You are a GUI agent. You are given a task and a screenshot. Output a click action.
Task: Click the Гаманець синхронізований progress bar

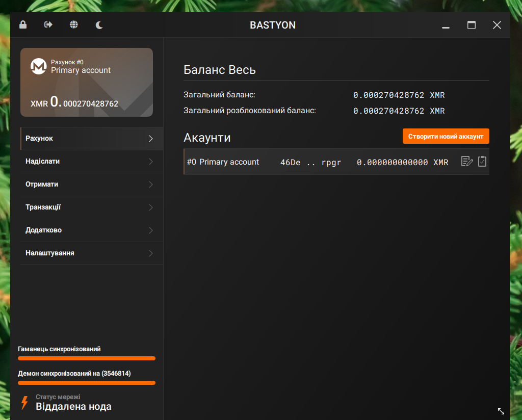[x=87, y=358]
